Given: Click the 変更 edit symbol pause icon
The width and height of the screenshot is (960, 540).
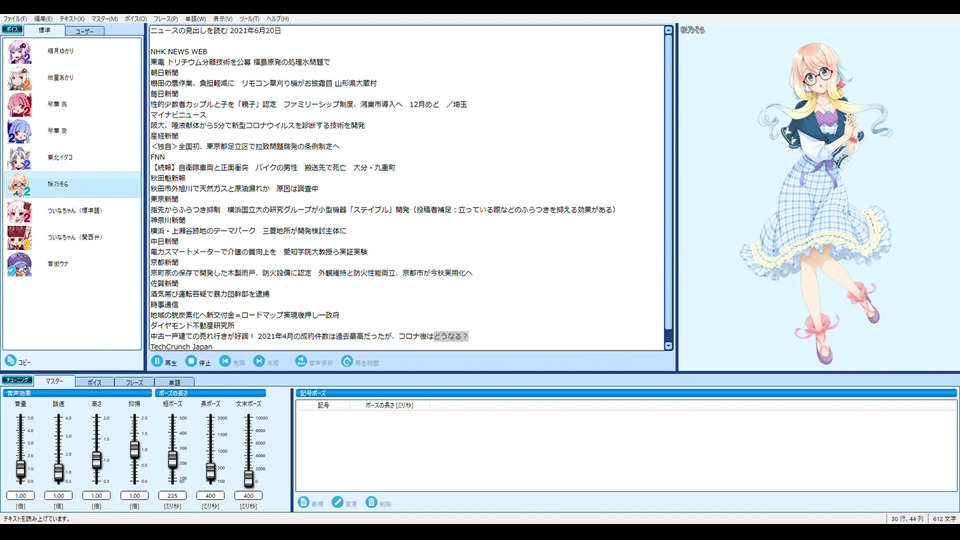Looking at the screenshot, I should [337, 502].
